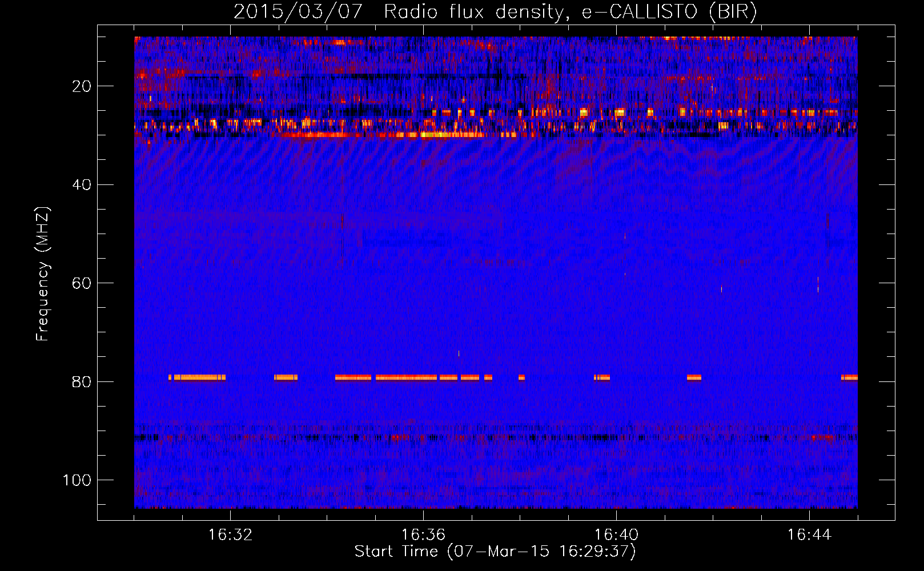Image resolution: width=924 pixels, height=571 pixels.
Task: Click the 'Frequency (MHZ)' axis label
Action: [43, 274]
